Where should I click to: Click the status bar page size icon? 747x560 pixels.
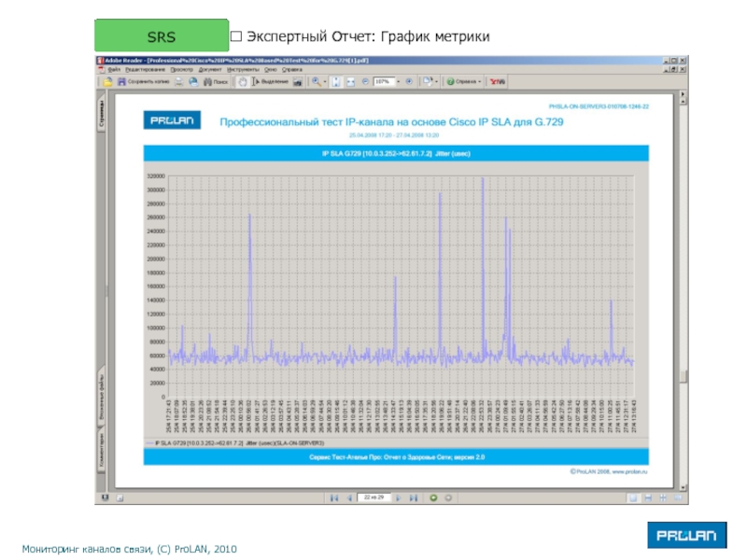coord(120,498)
